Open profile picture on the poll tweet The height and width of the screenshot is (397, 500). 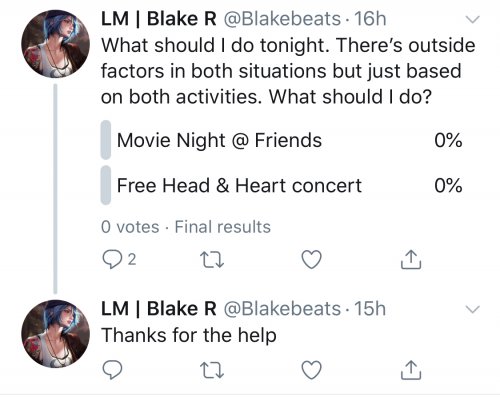pyautogui.click(x=55, y=44)
